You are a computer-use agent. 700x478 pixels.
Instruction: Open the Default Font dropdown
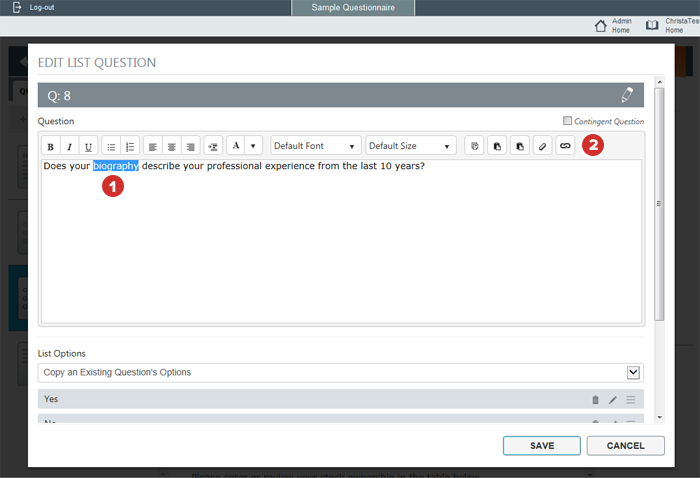316,146
